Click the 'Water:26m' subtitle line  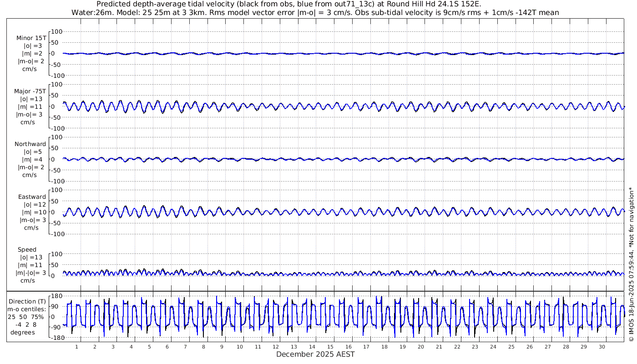coord(315,12)
